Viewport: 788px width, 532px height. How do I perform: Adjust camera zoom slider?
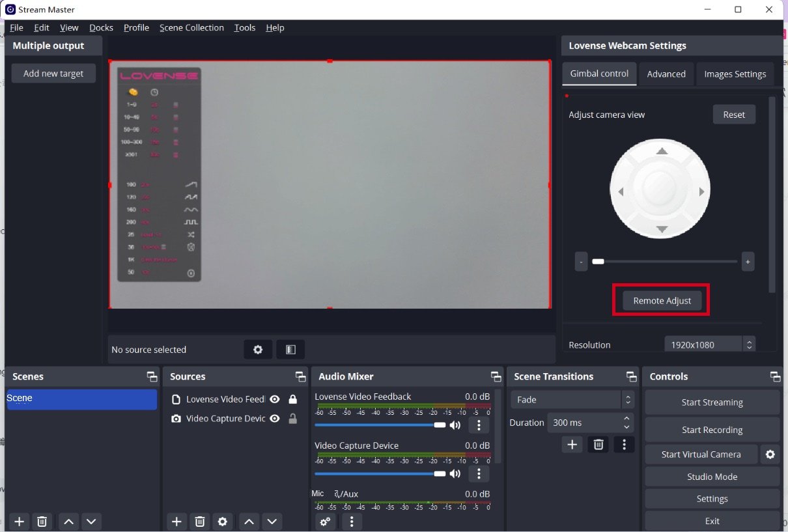click(664, 262)
